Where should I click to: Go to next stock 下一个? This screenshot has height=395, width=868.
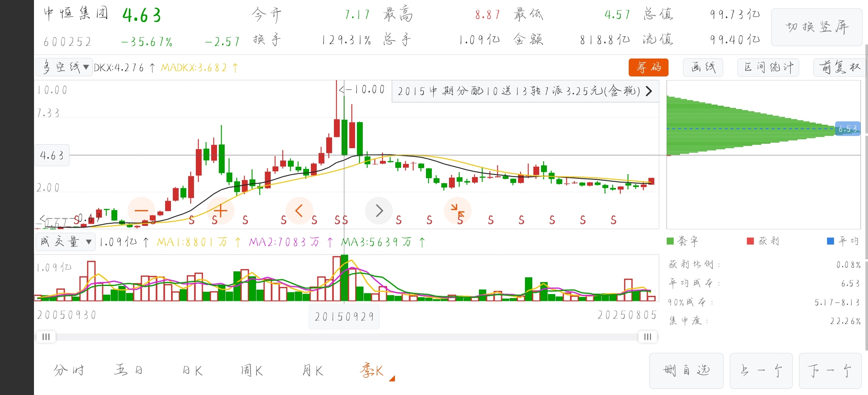[830, 371]
